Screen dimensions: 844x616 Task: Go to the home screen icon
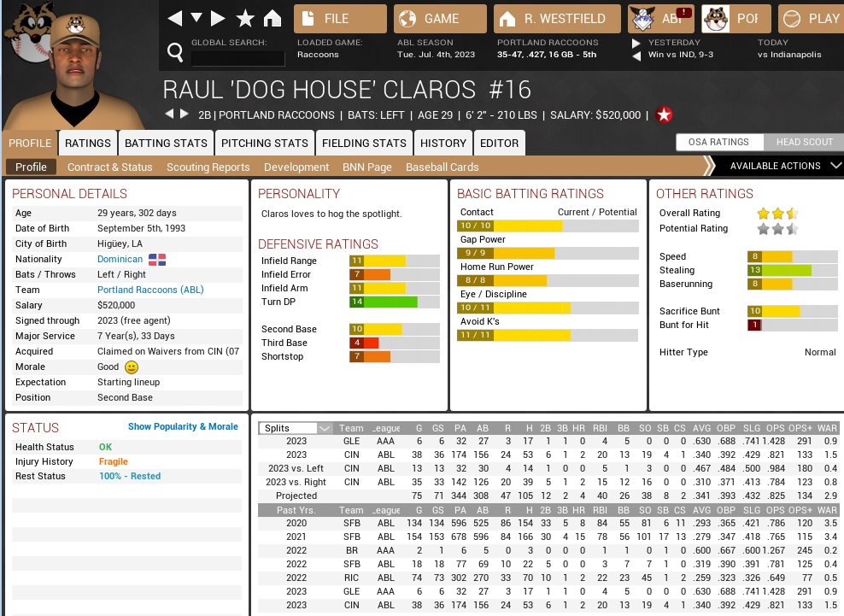[272, 18]
